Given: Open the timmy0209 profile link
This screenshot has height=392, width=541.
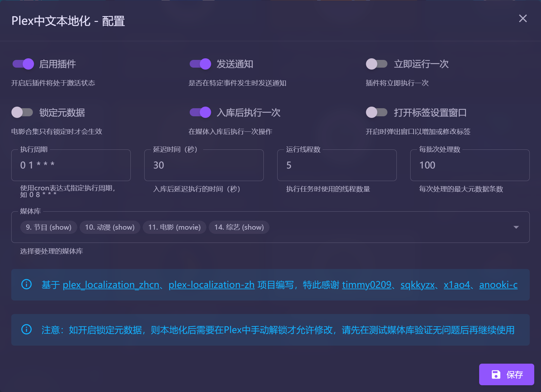Looking at the screenshot, I should [x=366, y=285].
